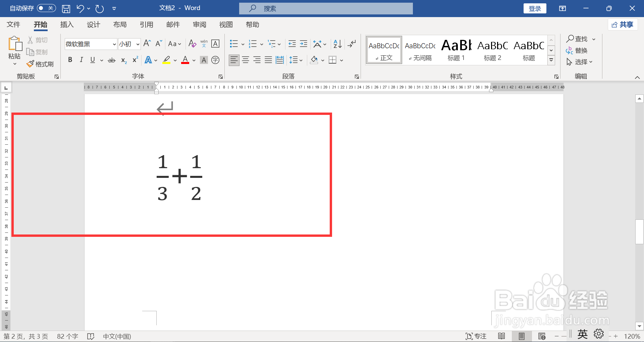Switch to Read Mode view icon

(x=501, y=336)
